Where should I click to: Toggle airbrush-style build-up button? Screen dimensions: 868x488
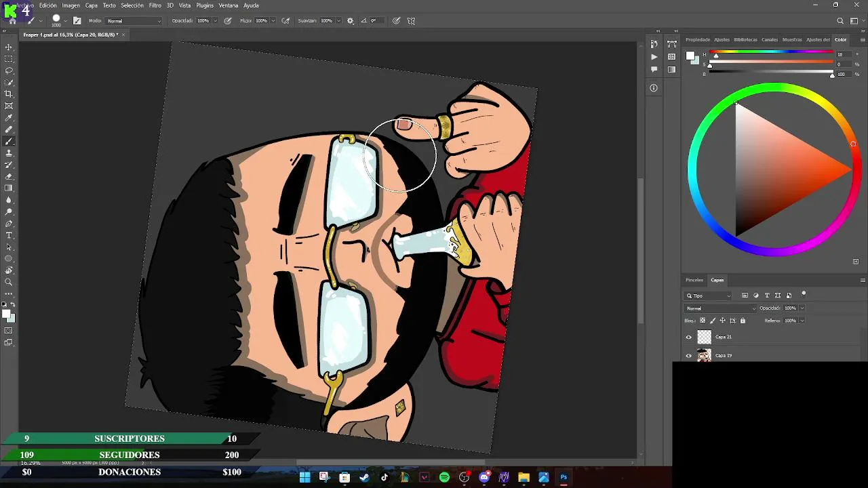(285, 21)
